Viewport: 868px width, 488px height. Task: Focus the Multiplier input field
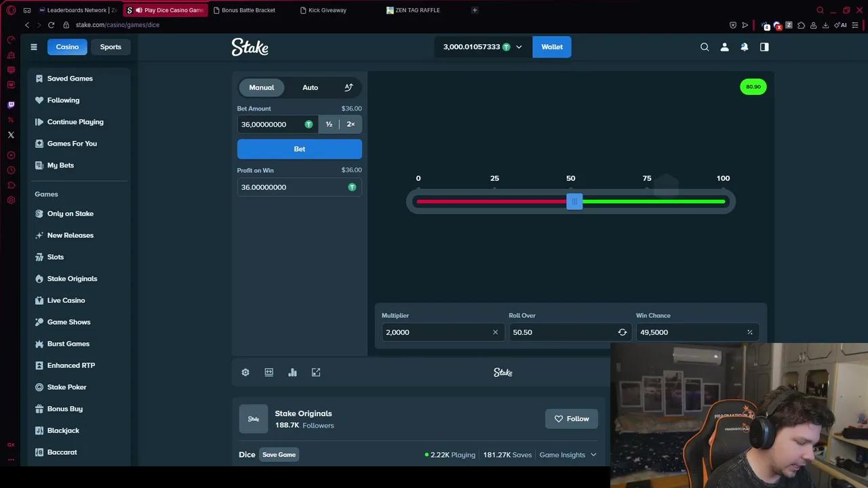[443, 332]
